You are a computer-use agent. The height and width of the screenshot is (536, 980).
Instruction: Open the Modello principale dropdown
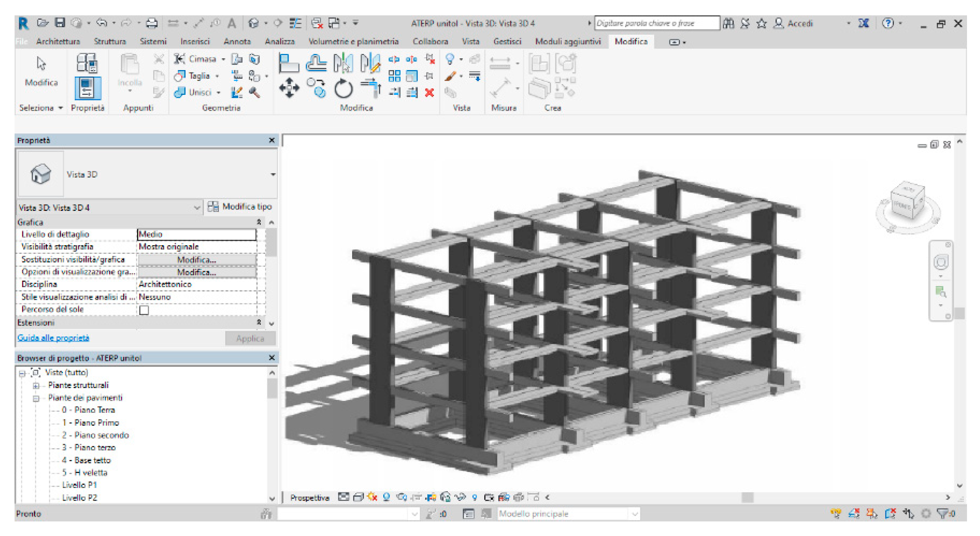634,514
